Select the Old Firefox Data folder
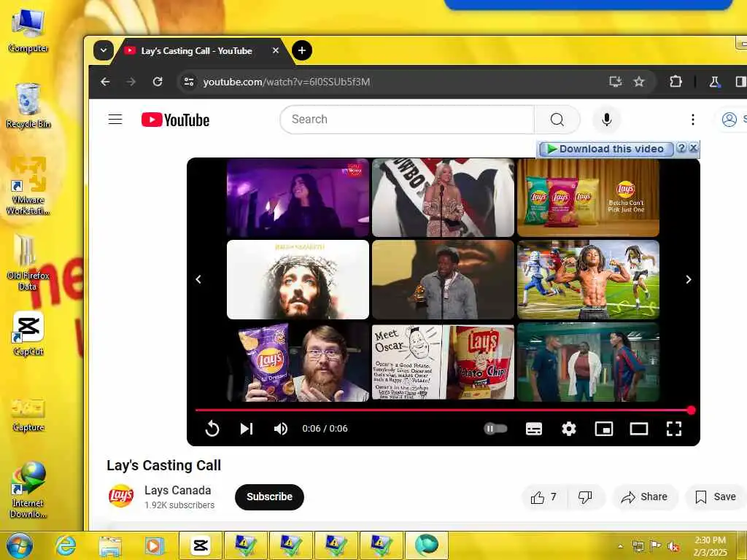 pyautogui.click(x=28, y=262)
